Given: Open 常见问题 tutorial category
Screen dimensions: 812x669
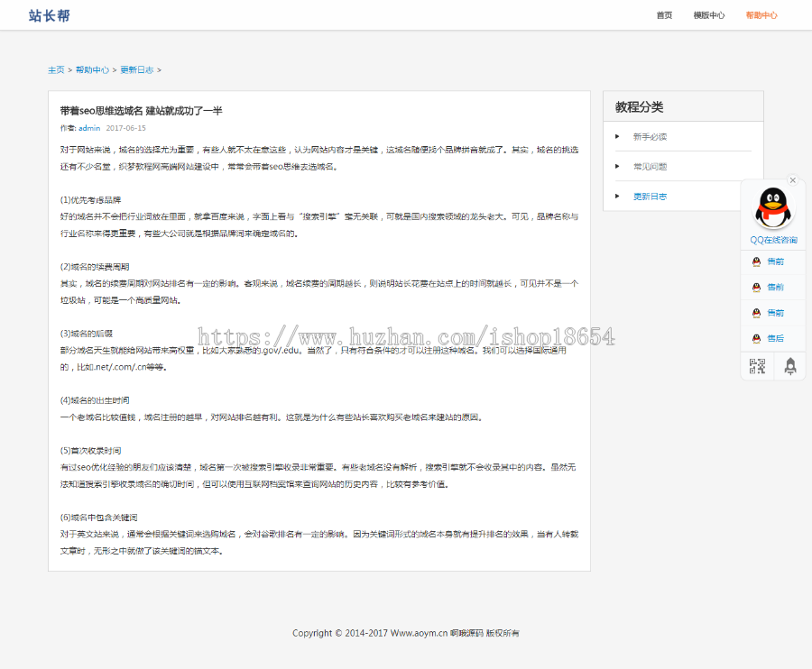Looking at the screenshot, I should pos(650,167).
